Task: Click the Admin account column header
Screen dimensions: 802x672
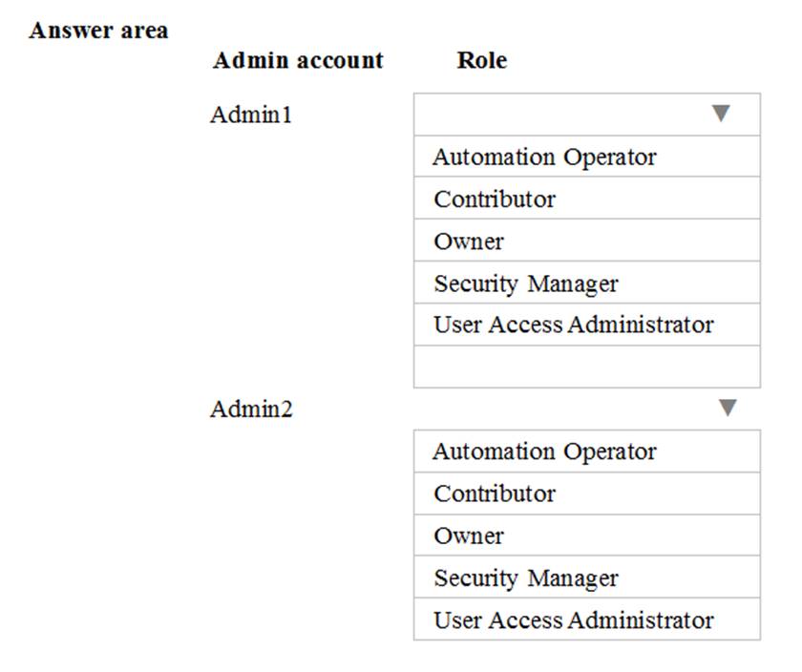Action: click(298, 61)
